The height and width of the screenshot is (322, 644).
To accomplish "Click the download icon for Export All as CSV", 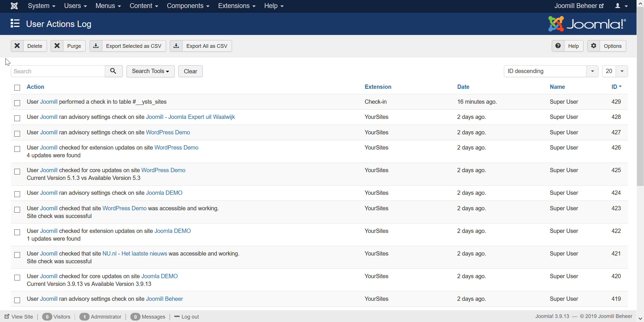I will 176,46.
